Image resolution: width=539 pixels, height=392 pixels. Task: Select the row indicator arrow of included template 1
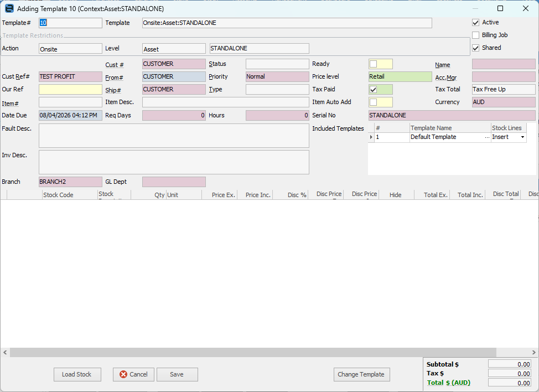[371, 137]
